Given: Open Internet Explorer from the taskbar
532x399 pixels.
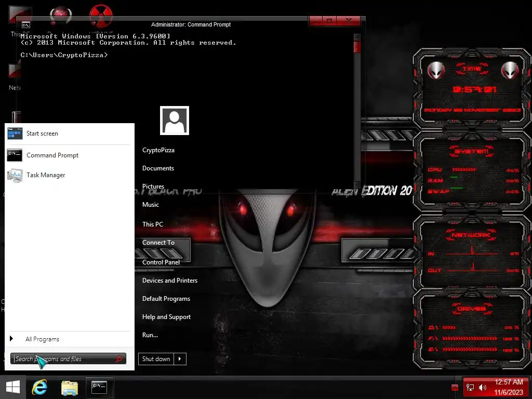Looking at the screenshot, I should 39,388.
